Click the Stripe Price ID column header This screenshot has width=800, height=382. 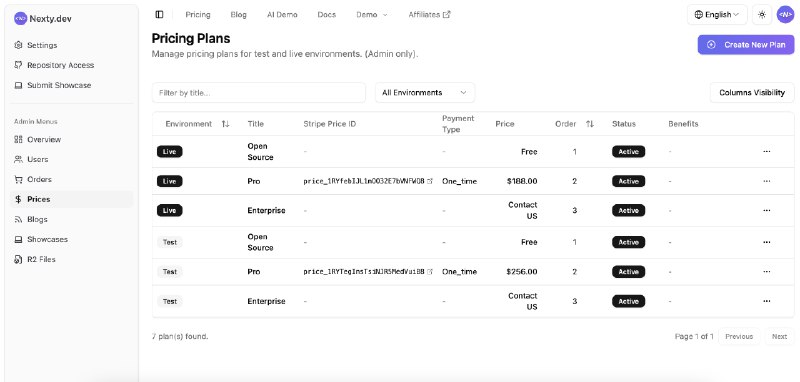[x=330, y=124]
